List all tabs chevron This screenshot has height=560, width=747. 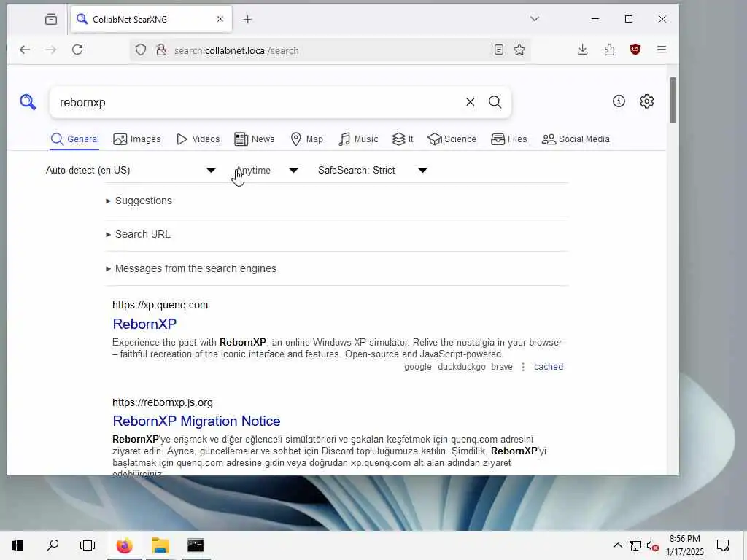click(x=535, y=18)
